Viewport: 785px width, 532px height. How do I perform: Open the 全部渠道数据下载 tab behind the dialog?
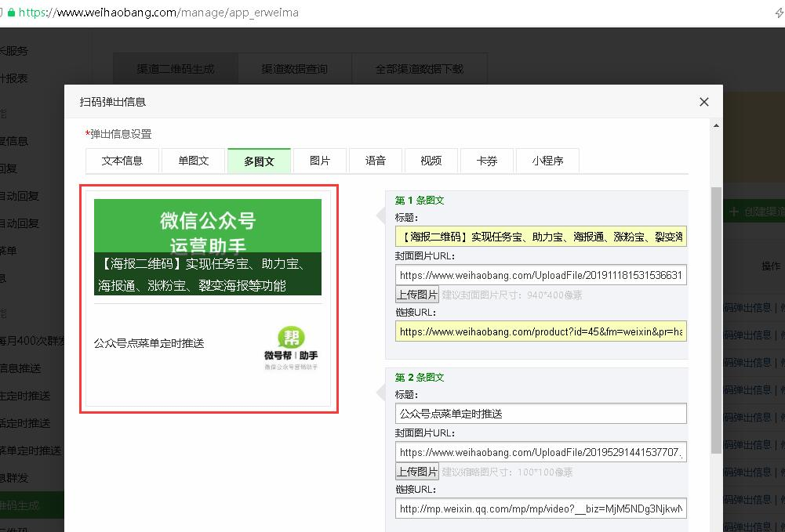click(x=420, y=69)
